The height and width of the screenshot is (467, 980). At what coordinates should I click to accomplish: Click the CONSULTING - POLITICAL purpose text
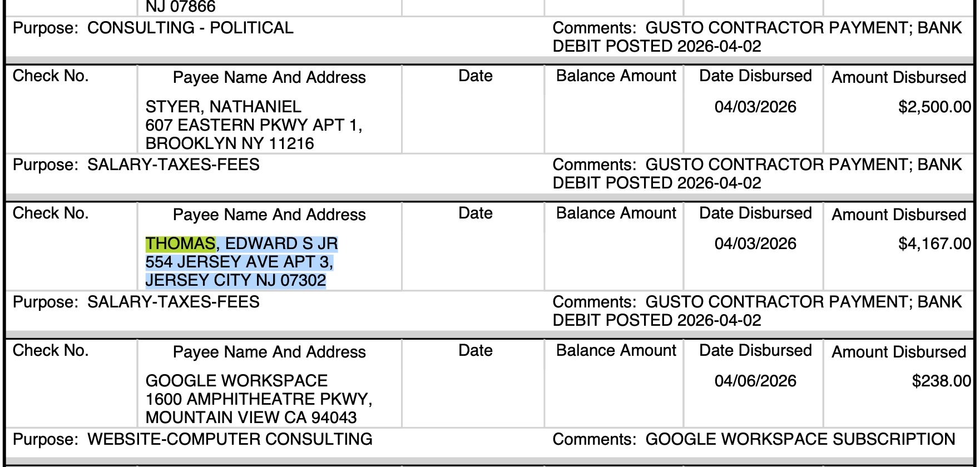190,28
